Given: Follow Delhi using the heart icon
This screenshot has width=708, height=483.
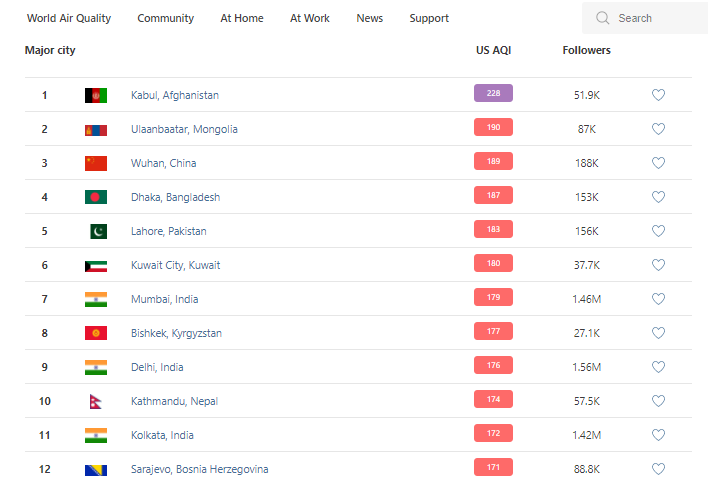Looking at the screenshot, I should (x=658, y=367).
